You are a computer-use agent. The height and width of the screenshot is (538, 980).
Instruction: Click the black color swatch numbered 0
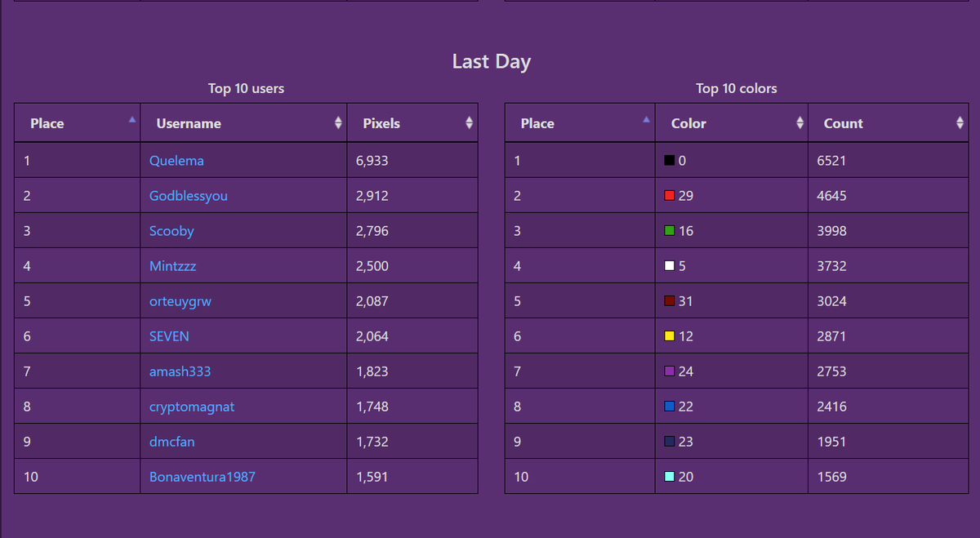point(670,161)
